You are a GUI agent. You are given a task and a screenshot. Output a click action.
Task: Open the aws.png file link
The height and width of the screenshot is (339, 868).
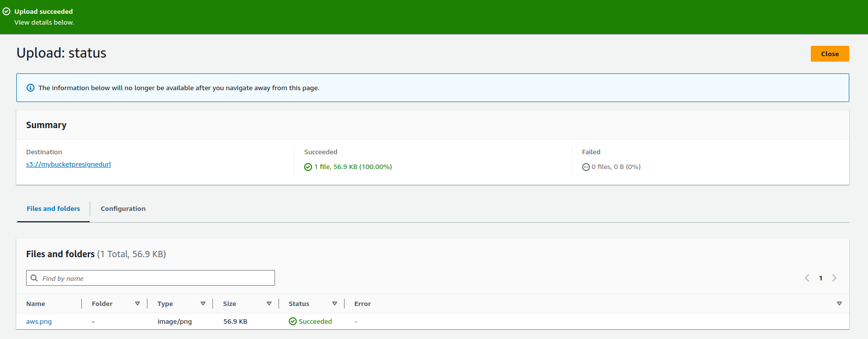pos(39,321)
